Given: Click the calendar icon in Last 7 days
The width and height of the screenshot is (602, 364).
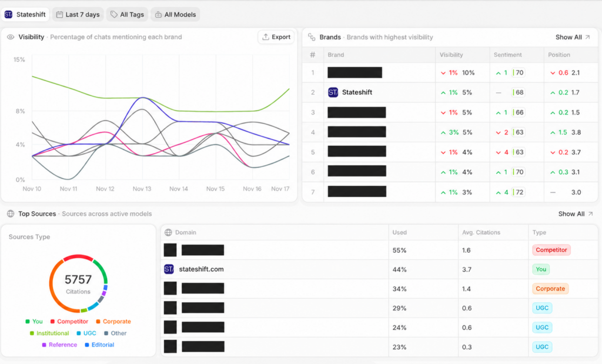Looking at the screenshot, I should coord(59,15).
